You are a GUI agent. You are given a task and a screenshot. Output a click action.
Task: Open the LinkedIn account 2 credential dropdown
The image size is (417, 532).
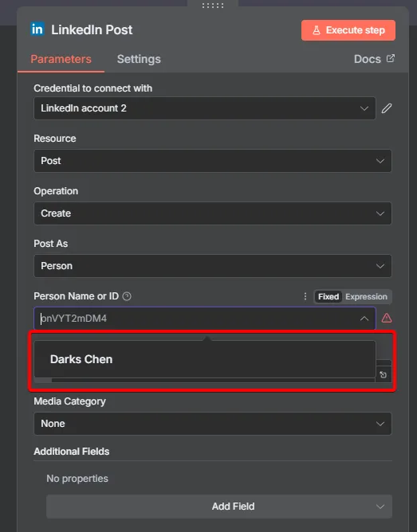coord(205,108)
